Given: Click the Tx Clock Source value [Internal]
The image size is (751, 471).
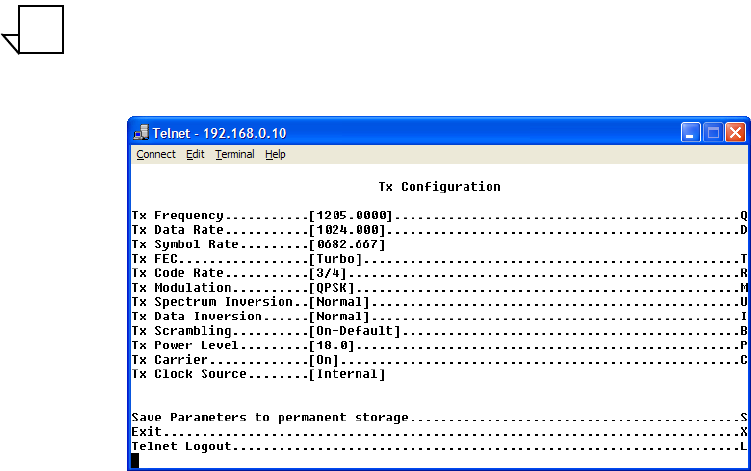Looking at the screenshot, I should click(347, 374).
